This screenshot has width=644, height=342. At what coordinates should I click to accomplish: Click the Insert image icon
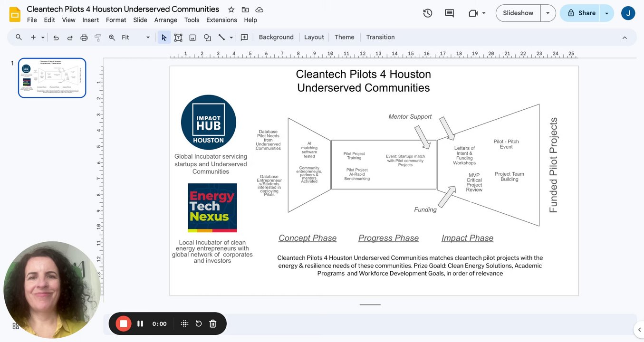coord(192,37)
